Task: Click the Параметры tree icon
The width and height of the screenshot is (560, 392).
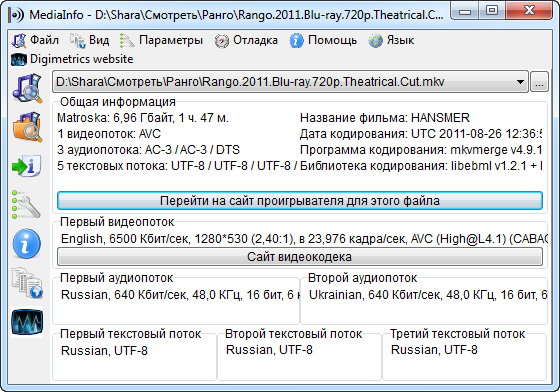Action: pos(127,41)
